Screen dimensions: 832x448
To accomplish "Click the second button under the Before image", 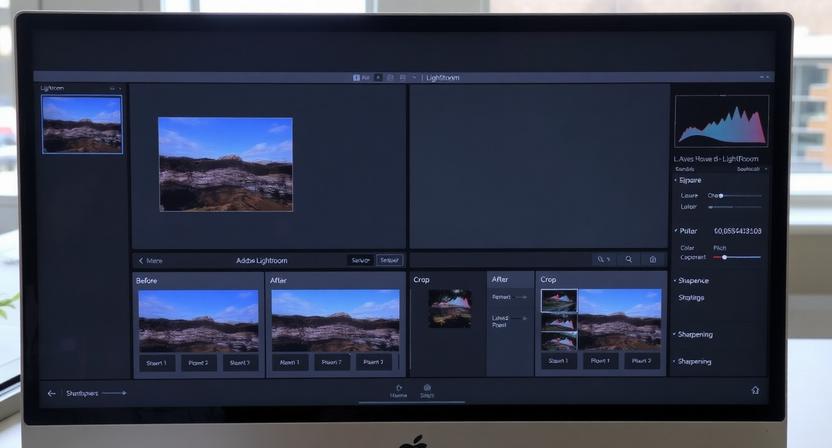I will 198,363.
